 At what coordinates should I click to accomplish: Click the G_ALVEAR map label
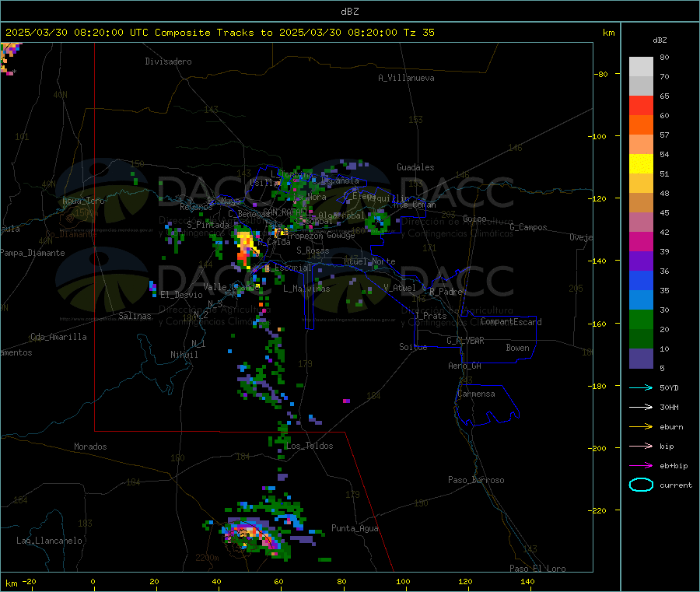[465, 341]
